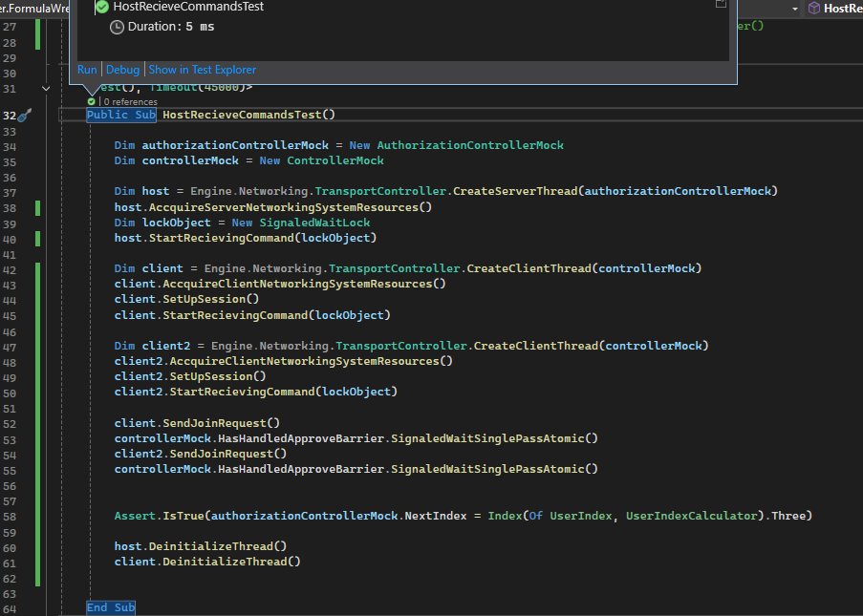
Task: Place cursor on HostRecieveCommandsTest method name line 32
Action: pos(243,115)
